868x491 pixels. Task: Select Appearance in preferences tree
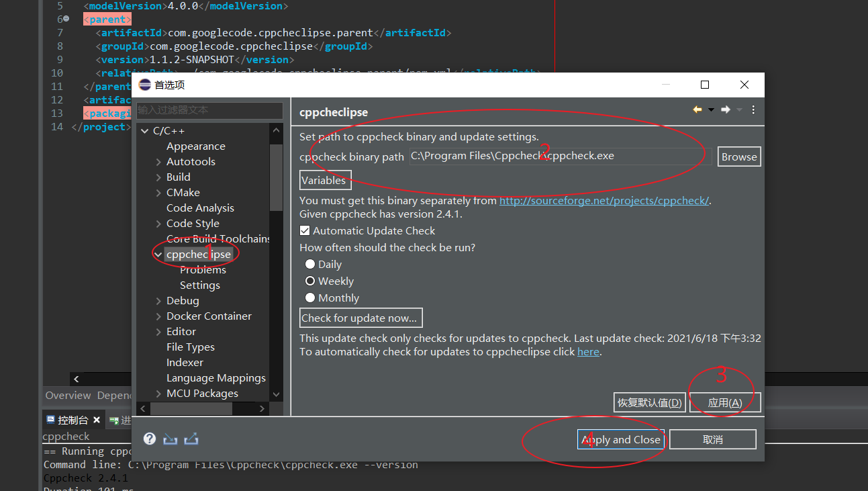coord(196,146)
